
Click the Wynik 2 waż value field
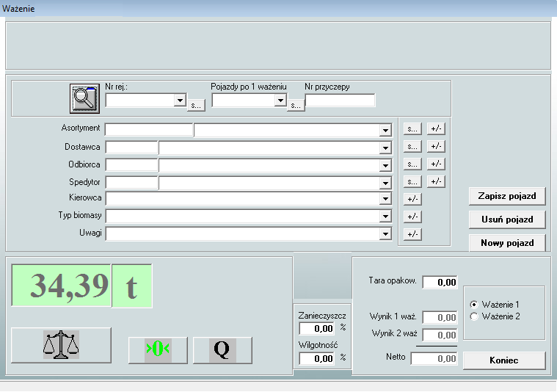point(440,335)
